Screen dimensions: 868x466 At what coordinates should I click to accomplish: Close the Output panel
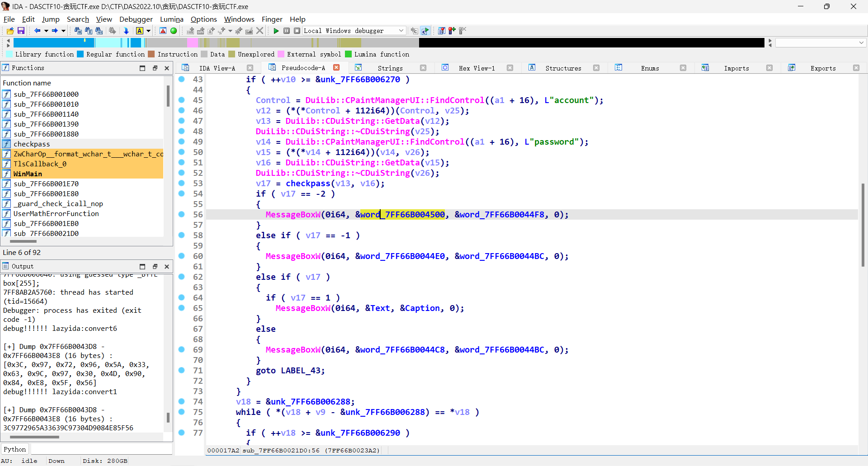[167, 266]
